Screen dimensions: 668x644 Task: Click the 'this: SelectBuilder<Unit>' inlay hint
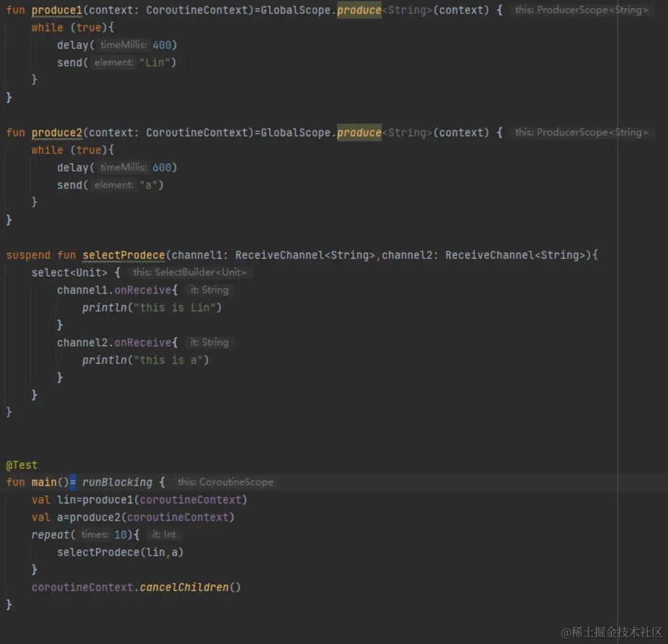190,272
